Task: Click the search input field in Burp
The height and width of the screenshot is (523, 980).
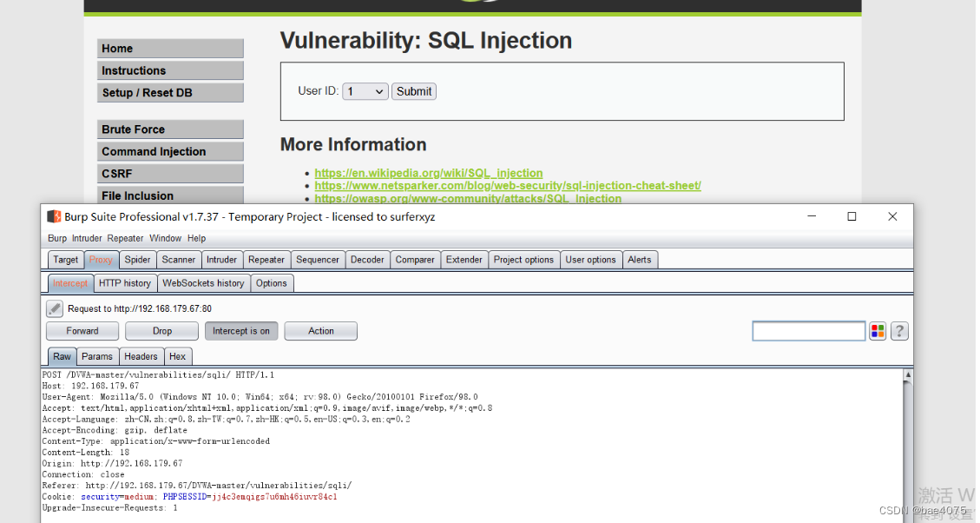Action: [x=809, y=331]
